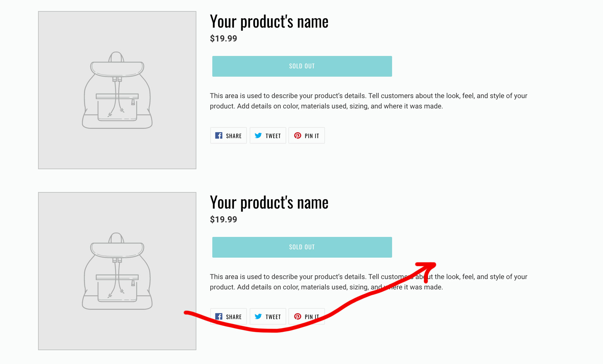Click the backpack illustration in the first product image

click(117, 90)
